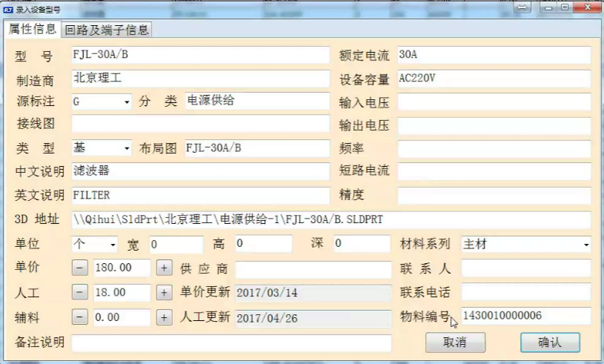This screenshot has width=604, height=364.
Task: Click the empty 接线图 field
Action: coord(200,124)
